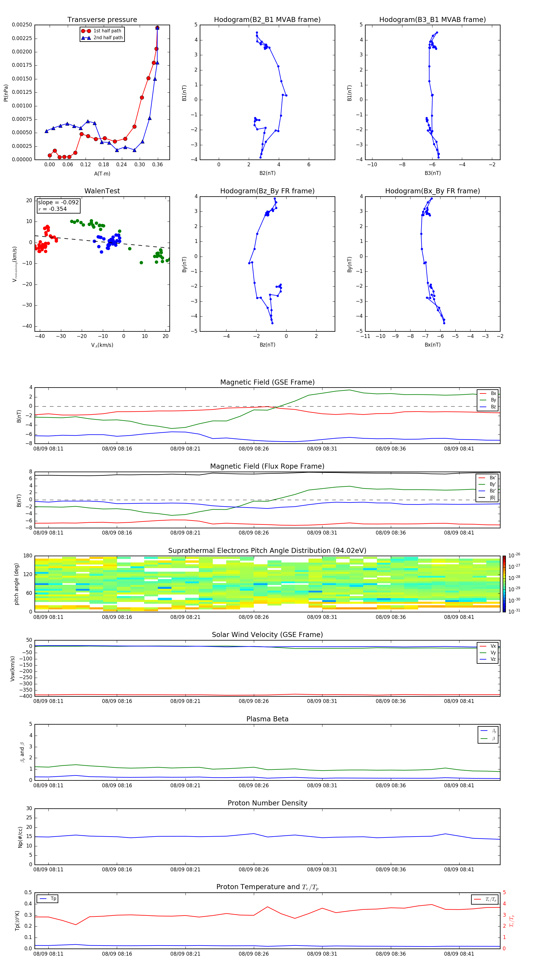The width and height of the screenshot is (535, 980).
Task: Click the βp legend entry in Plasma Beta
Action: pyautogui.click(x=488, y=731)
